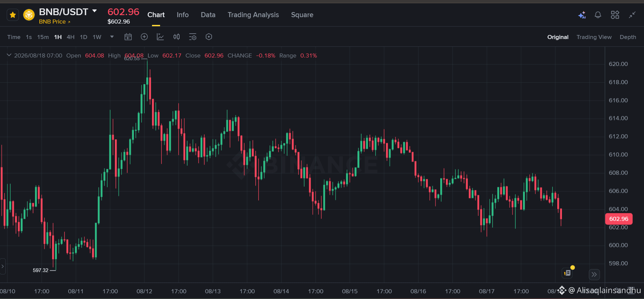
Task: Toggle the favorite star for BNB/USDT
Action: click(x=13, y=15)
